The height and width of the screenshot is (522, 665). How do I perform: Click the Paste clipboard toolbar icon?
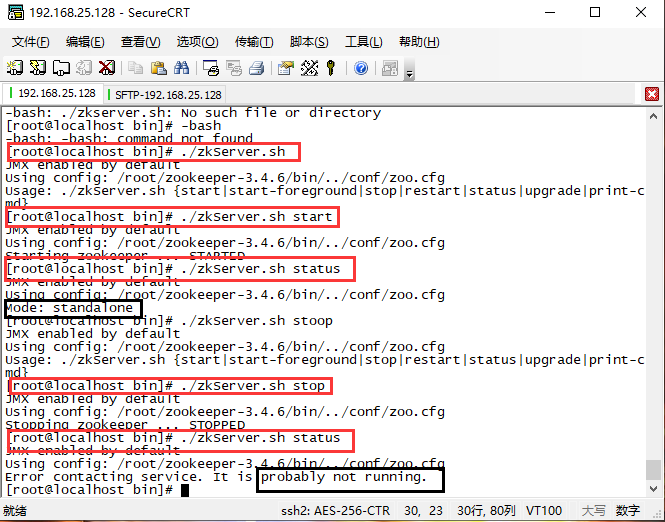(159, 68)
